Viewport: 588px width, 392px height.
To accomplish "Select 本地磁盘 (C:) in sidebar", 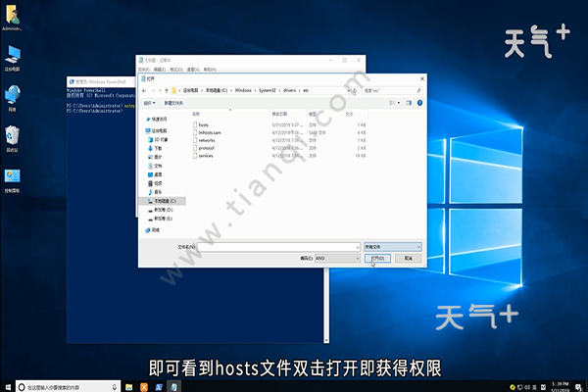I will tap(162, 201).
